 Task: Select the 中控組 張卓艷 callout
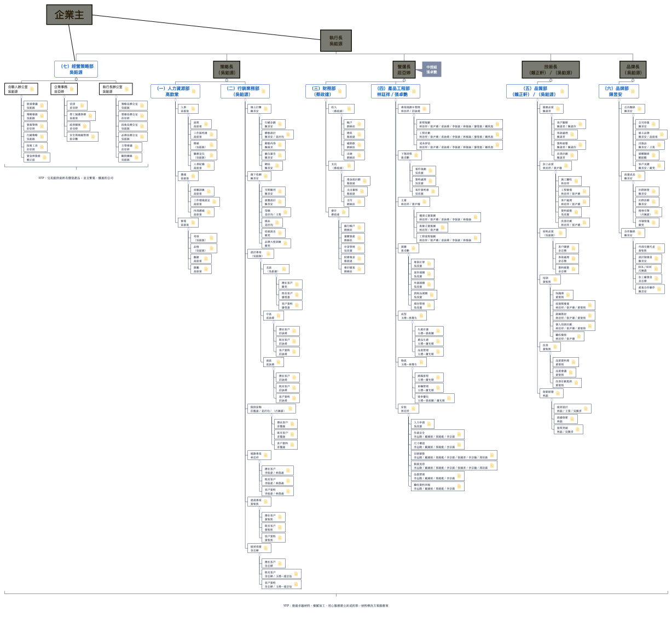click(432, 69)
